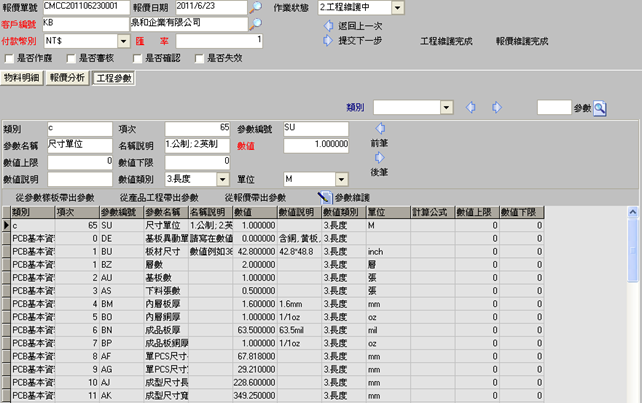Click magnifier icon beside 泉和企業有限公司 field

point(256,24)
